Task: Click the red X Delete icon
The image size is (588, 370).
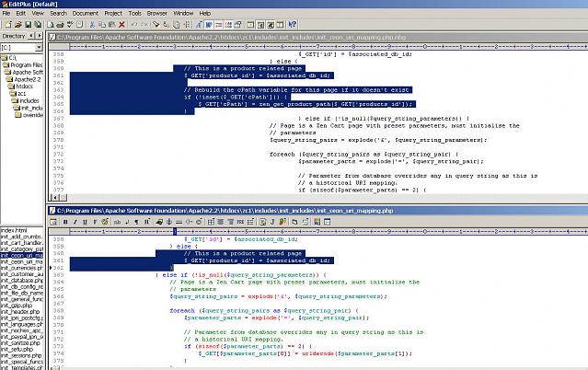Action: point(121,25)
